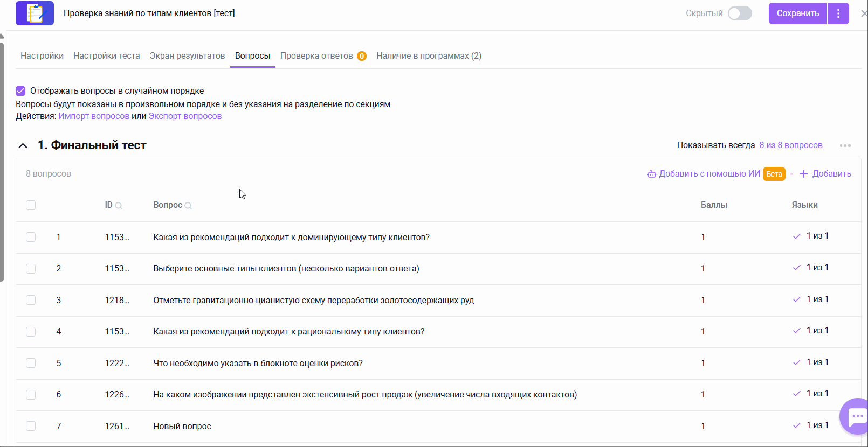Click the Сохранить button
The height and width of the screenshot is (447, 868).
tap(798, 13)
